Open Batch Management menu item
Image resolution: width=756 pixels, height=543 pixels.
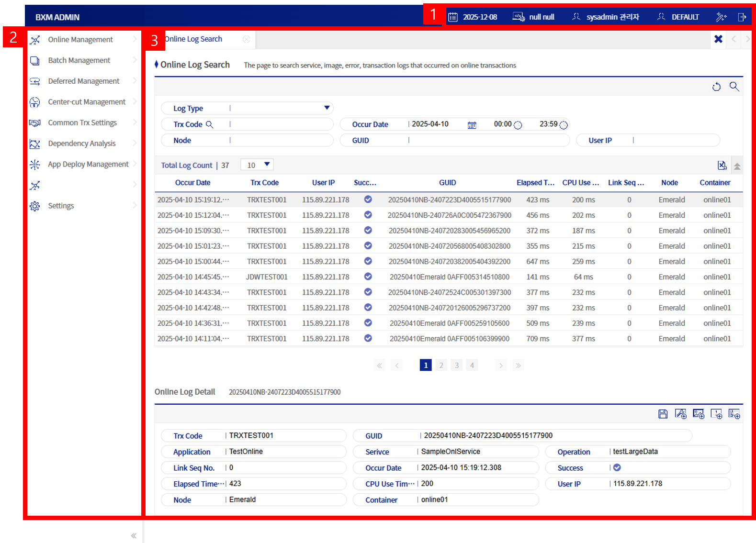pyautogui.click(x=79, y=60)
